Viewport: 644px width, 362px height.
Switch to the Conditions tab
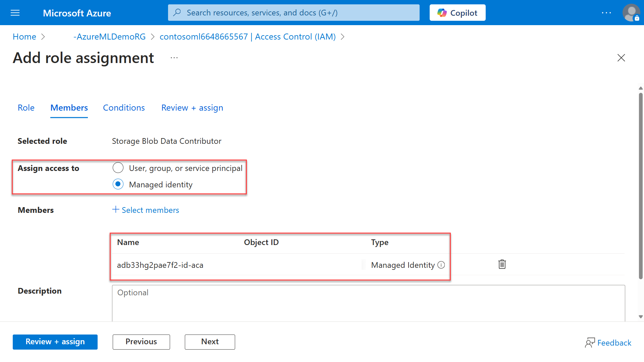[x=124, y=108]
